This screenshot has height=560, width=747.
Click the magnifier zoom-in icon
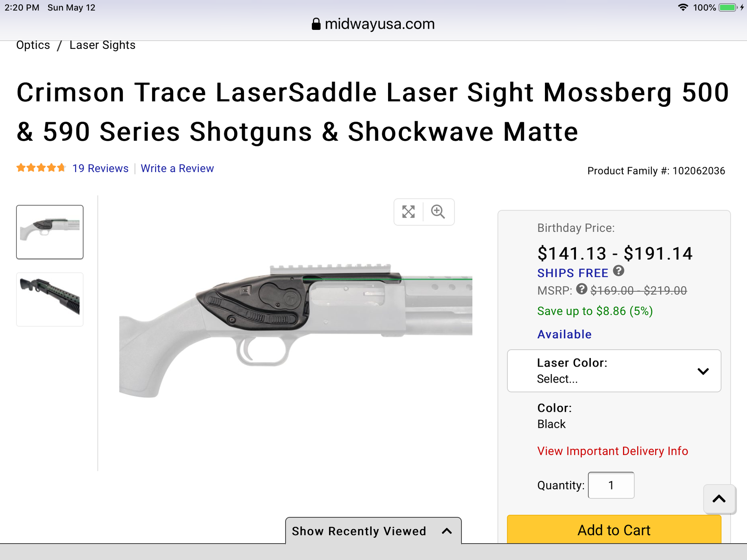point(438,212)
